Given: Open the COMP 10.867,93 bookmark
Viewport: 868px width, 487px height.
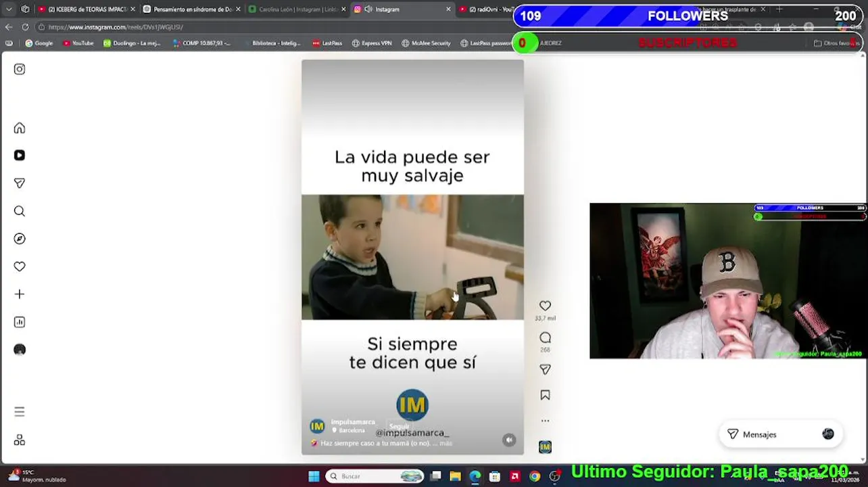Looking at the screenshot, I should 201,43.
